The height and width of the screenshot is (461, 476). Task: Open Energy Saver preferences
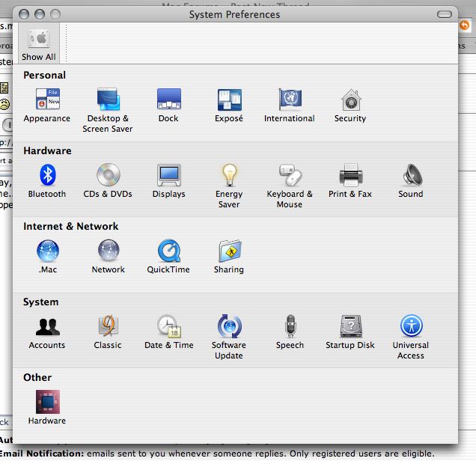[x=229, y=186]
